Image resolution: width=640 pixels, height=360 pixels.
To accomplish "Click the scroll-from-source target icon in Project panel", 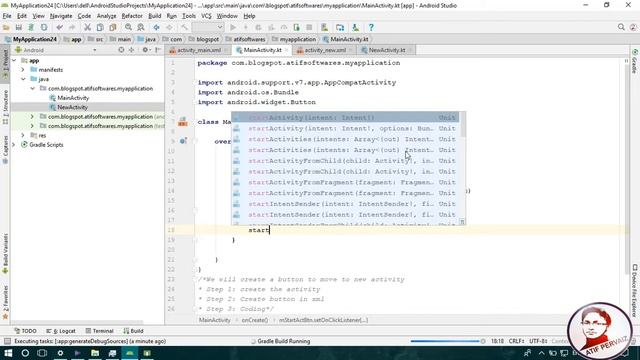I will coord(121,50).
